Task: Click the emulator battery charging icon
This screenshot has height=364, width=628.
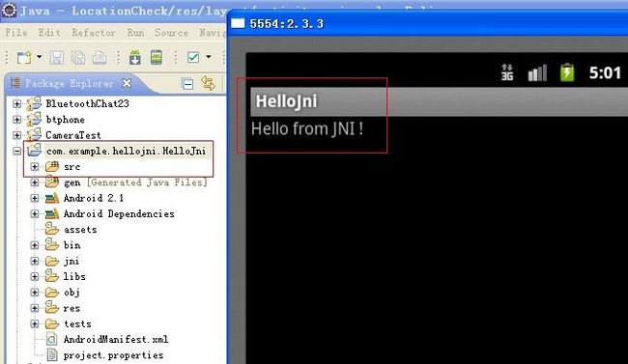Action: [567, 72]
